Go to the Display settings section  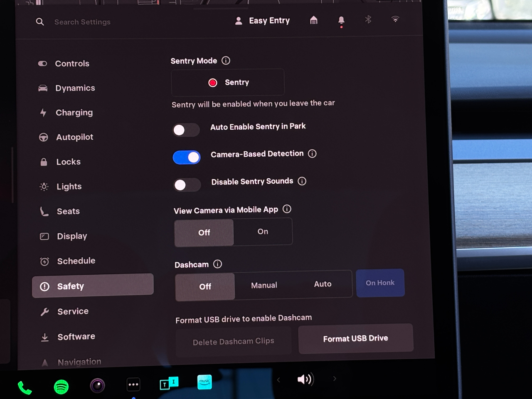(72, 236)
